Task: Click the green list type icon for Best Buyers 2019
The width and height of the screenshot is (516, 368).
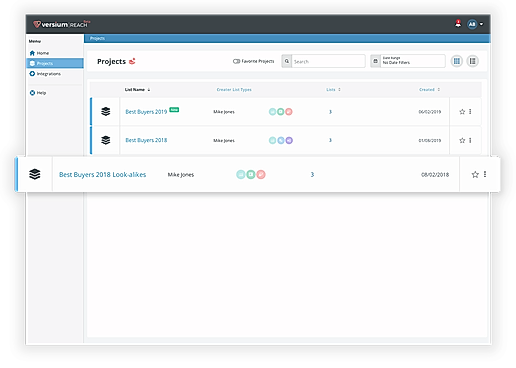Action: tap(281, 112)
